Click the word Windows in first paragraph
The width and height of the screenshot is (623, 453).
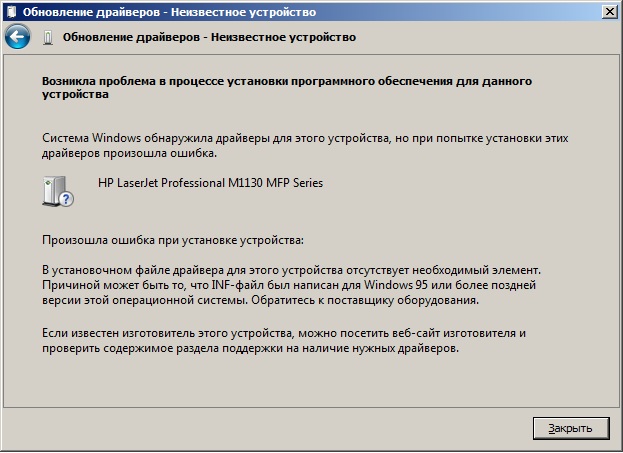(x=116, y=138)
